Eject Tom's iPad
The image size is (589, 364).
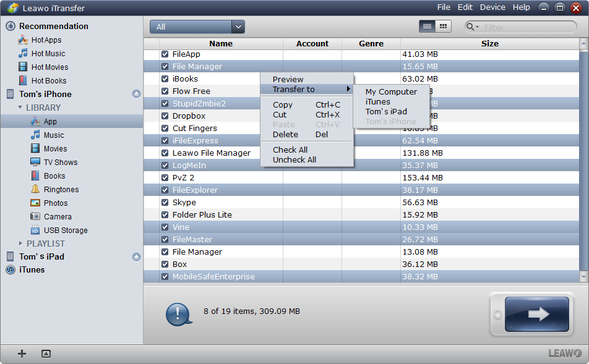tap(136, 256)
